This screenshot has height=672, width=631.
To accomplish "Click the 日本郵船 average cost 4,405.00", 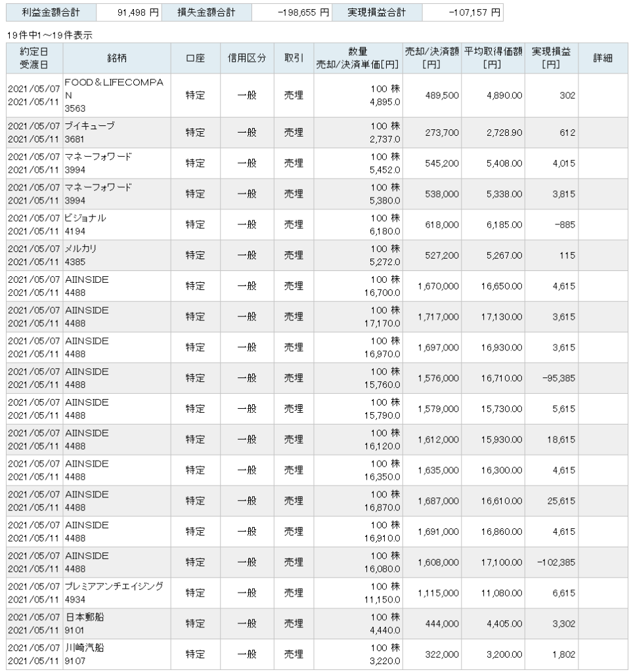I will [x=504, y=624].
